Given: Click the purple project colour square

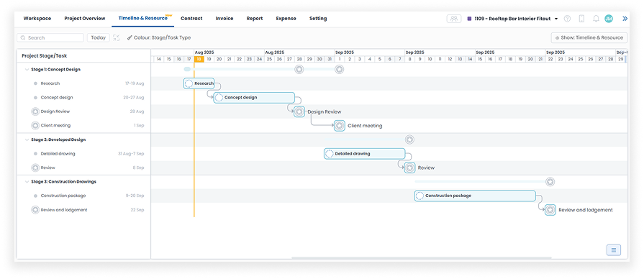Looking at the screenshot, I should (469, 19).
